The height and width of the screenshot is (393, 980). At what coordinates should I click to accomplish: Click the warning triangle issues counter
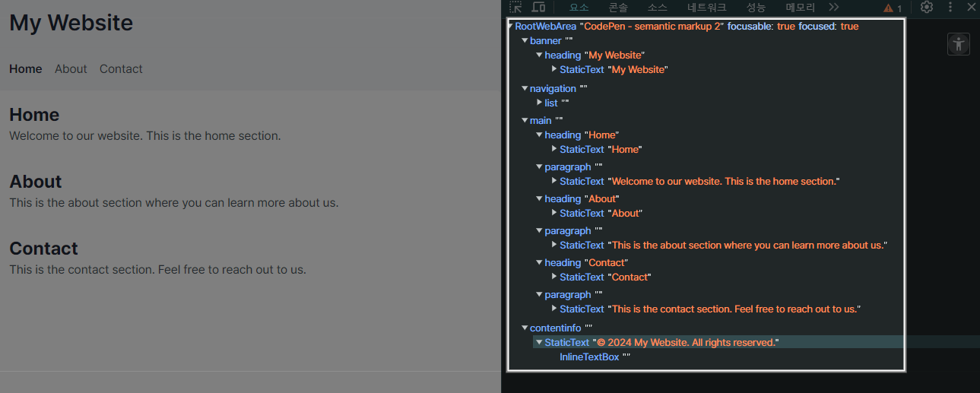pos(893,8)
